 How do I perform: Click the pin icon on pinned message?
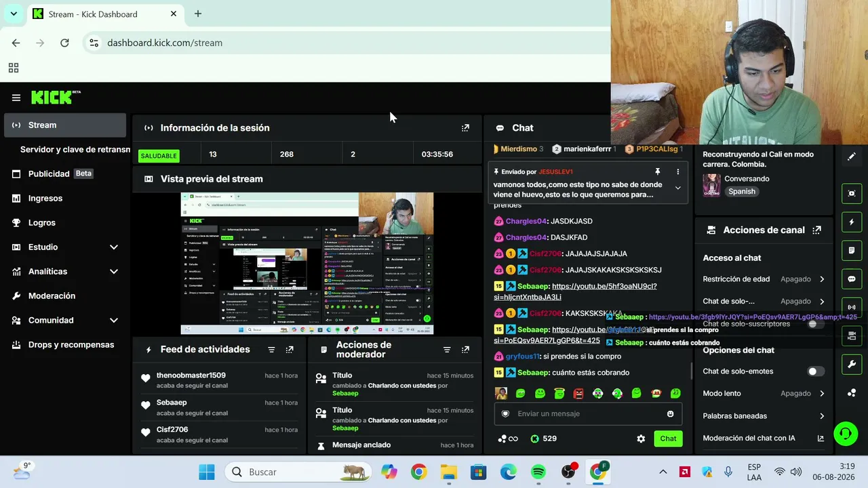(x=657, y=172)
